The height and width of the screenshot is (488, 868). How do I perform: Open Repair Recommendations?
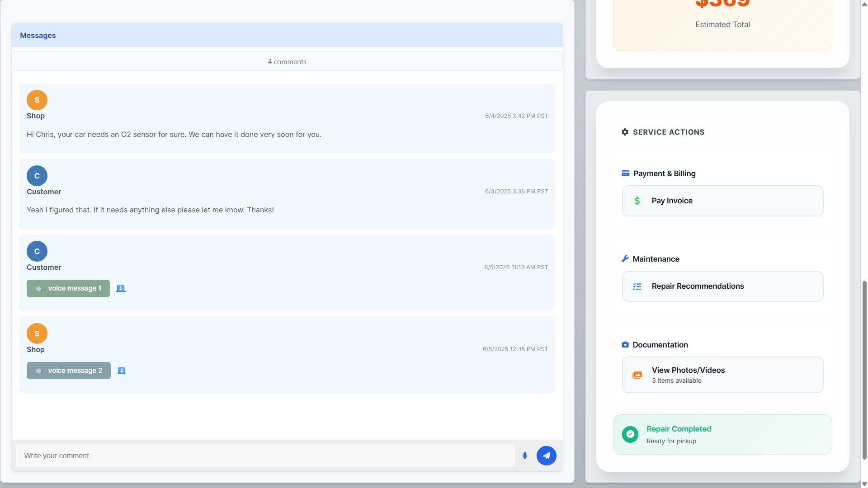[722, 286]
